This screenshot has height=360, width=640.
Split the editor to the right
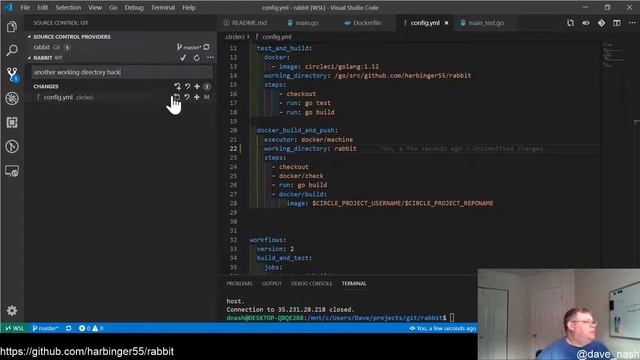click(617, 23)
